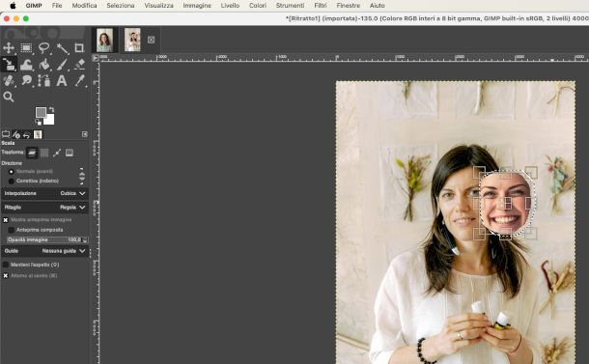Viewport: 589px width, 364px height.
Task: Select the Crop tool
Action: coord(79,47)
